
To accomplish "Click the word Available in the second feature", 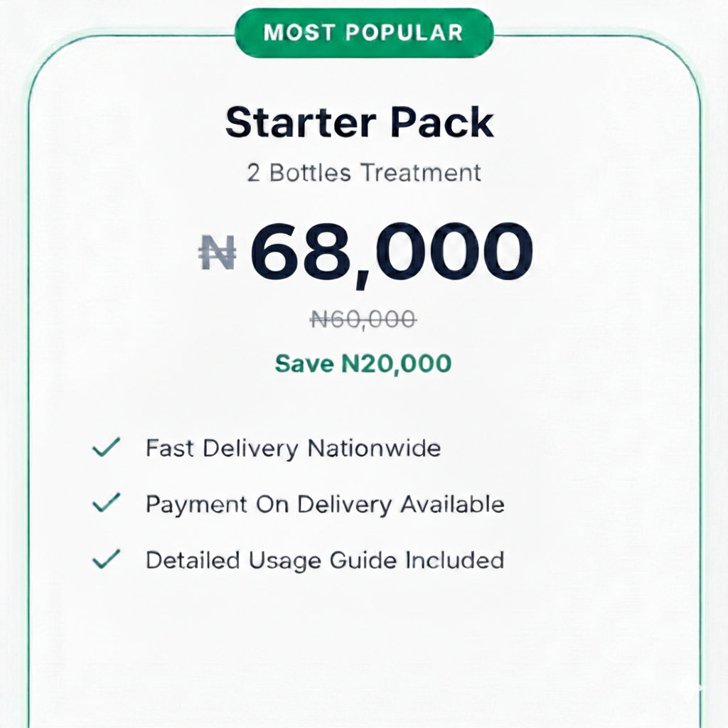I will [x=452, y=504].
